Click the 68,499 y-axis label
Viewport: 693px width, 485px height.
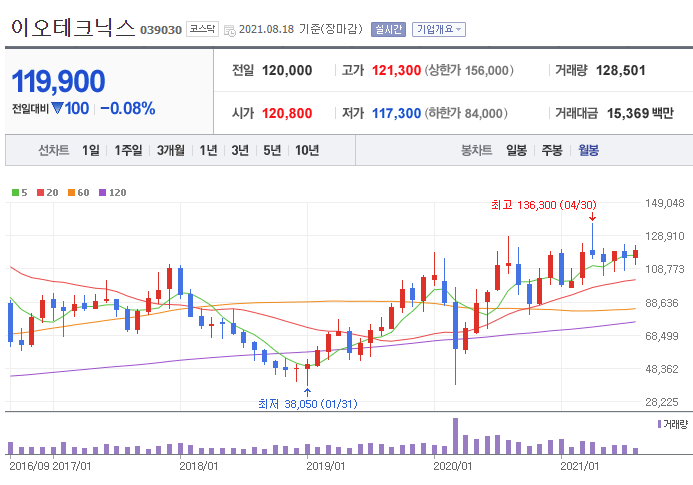pos(662,336)
